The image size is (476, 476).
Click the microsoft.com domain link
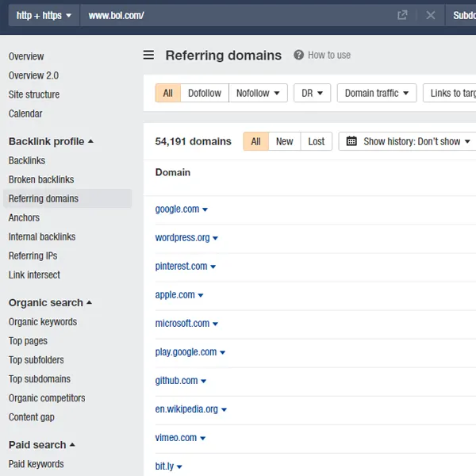pyautogui.click(x=182, y=324)
